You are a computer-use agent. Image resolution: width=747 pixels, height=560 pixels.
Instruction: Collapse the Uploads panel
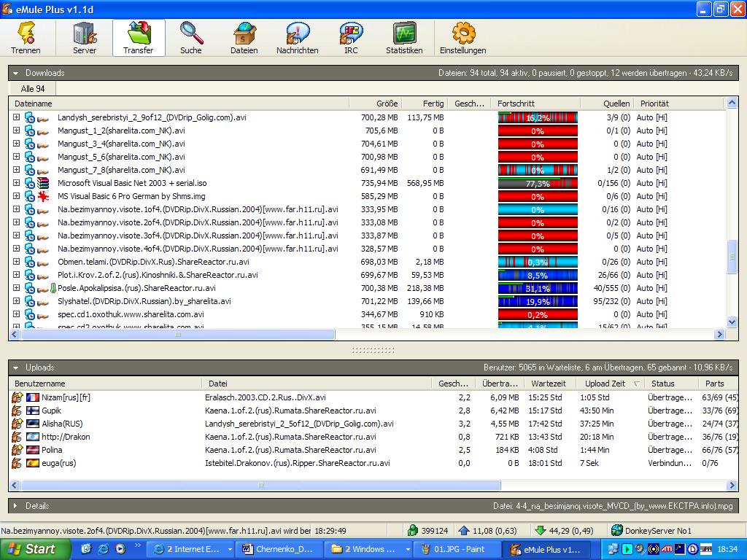point(16,367)
